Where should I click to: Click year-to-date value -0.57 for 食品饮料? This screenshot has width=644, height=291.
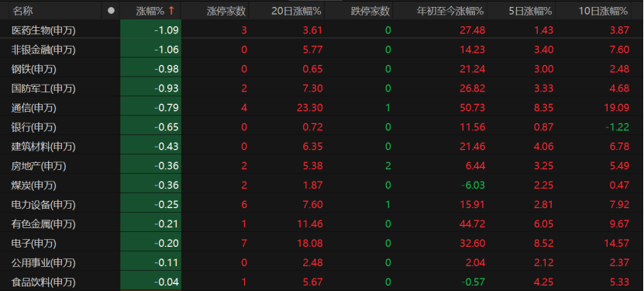coord(473,282)
